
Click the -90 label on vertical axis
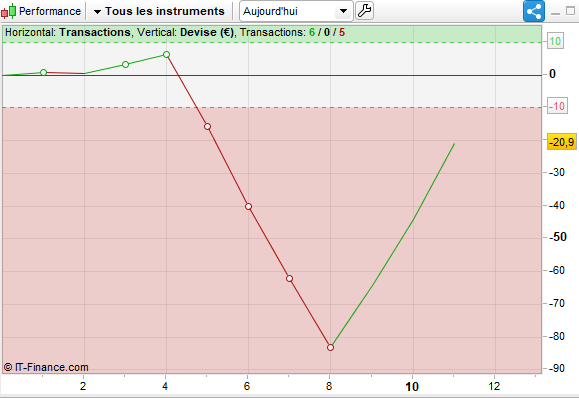coord(557,368)
